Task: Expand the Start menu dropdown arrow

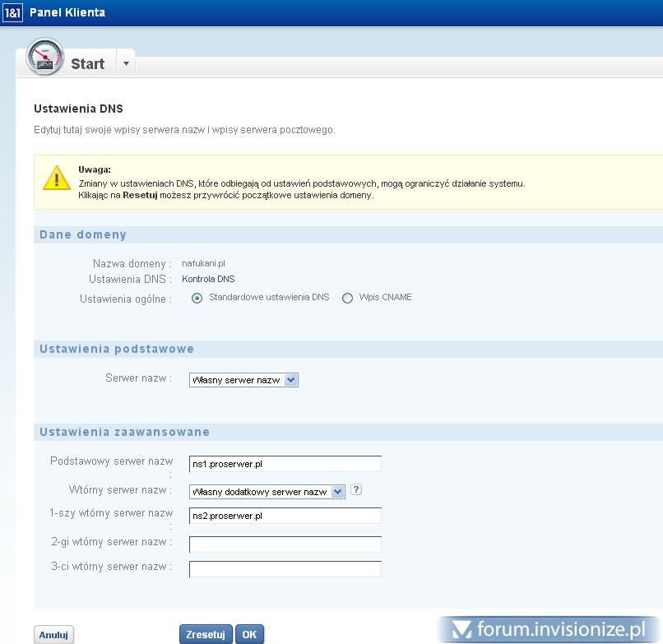Action: [126, 63]
